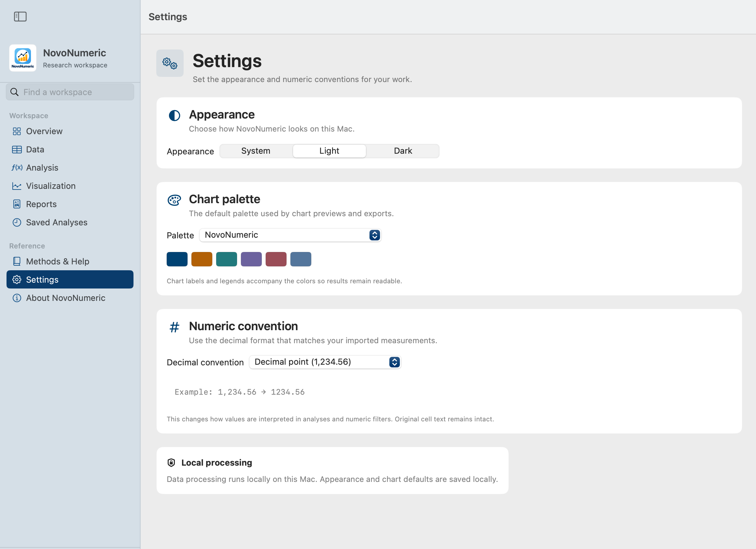
Task: Click the slate blue palette swatch
Action: (301, 259)
